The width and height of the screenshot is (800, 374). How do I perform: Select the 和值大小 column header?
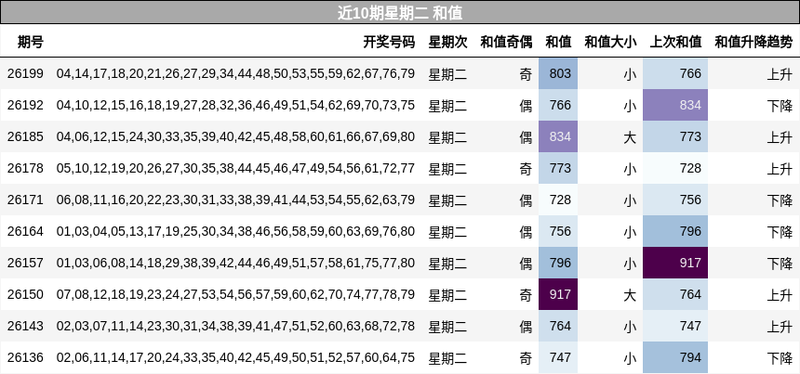coord(610,42)
